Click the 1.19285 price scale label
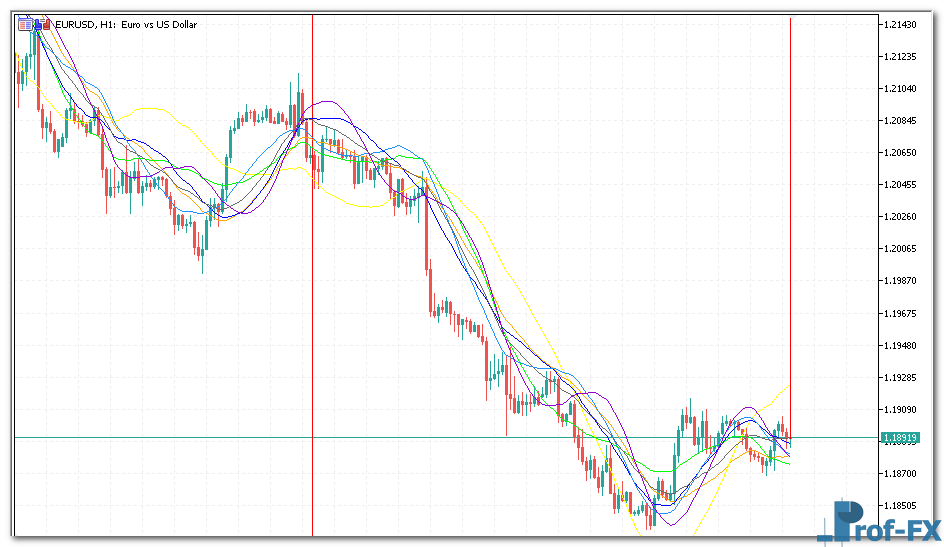The width and height of the screenshot is (944, 547). [x=900, y=378]
